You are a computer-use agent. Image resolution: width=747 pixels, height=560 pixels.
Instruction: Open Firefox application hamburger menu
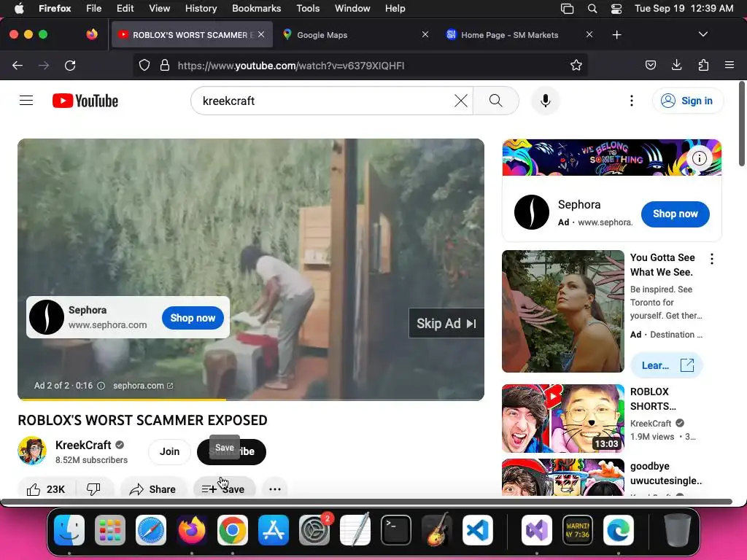point(729,65)
